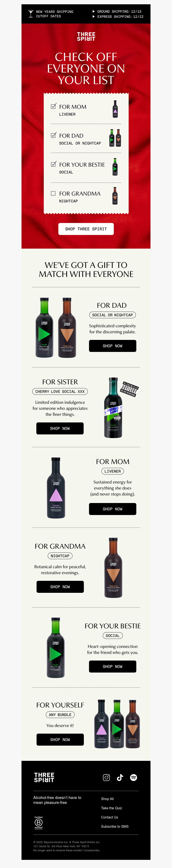The image size is (172, 868).
Task: Click the Three Spirit footer logo
Action: [x=44, y=777]
